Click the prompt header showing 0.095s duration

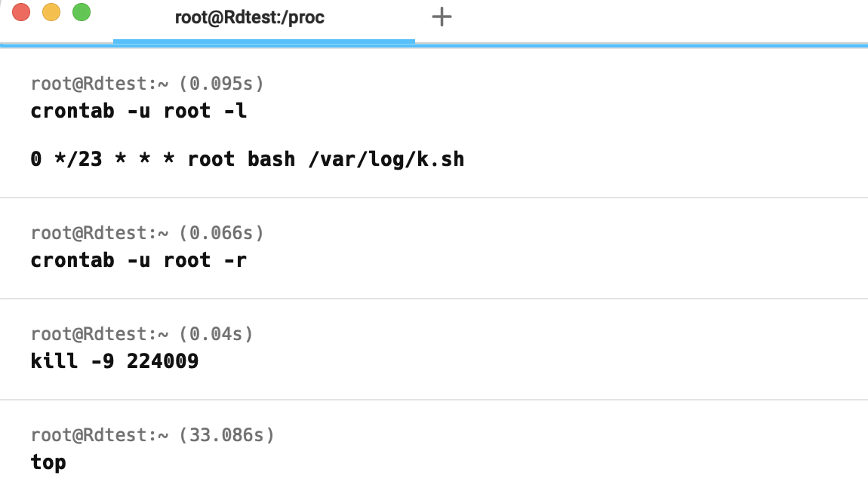pyautogui.click(x=147, y=84)
